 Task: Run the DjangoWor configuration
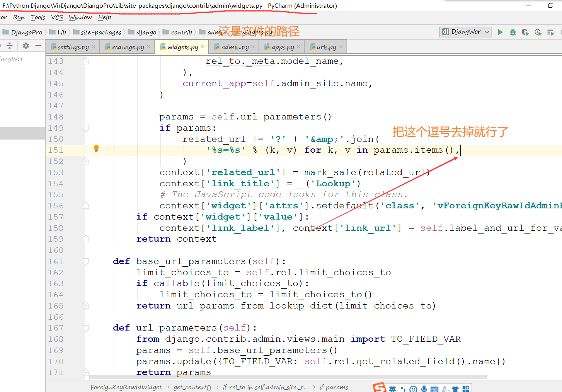(x=500, y=32)
